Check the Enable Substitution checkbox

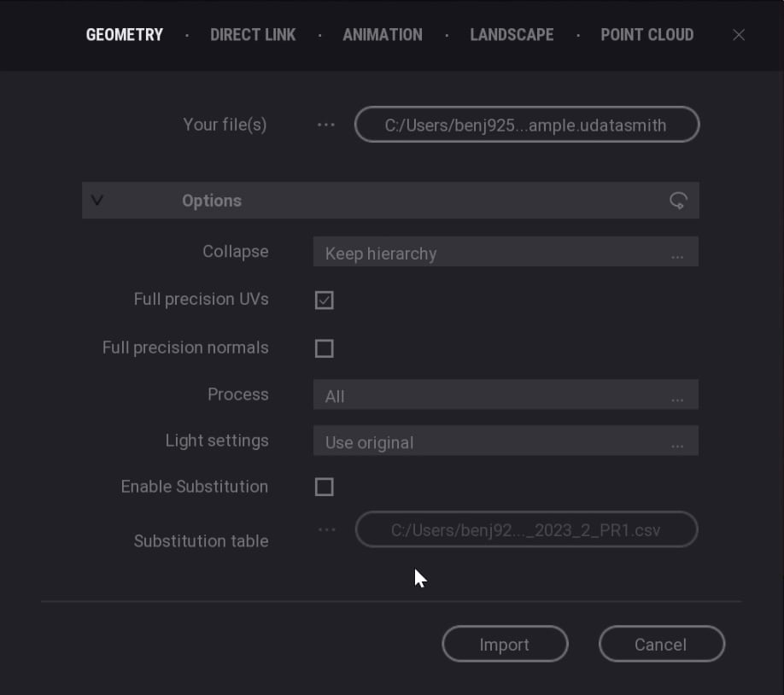(325, 487)
